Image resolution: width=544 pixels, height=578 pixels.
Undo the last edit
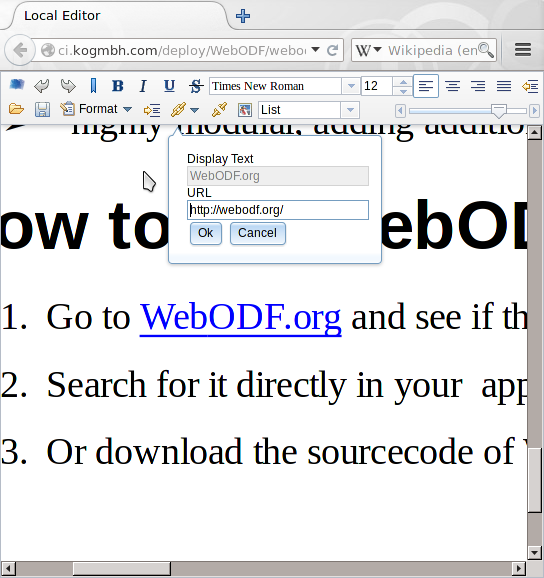pos(42,86)
